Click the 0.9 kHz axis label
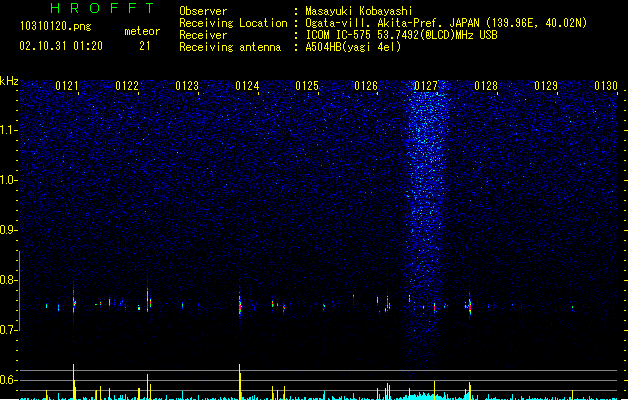 pyautogui.click(x=8, y=230)
